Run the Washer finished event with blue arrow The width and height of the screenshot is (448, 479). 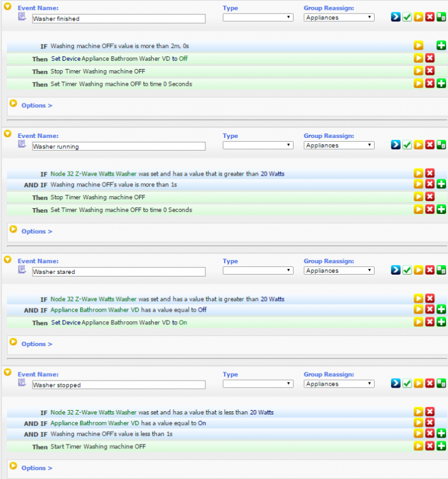pyautogui.click(x=396, y=17)
